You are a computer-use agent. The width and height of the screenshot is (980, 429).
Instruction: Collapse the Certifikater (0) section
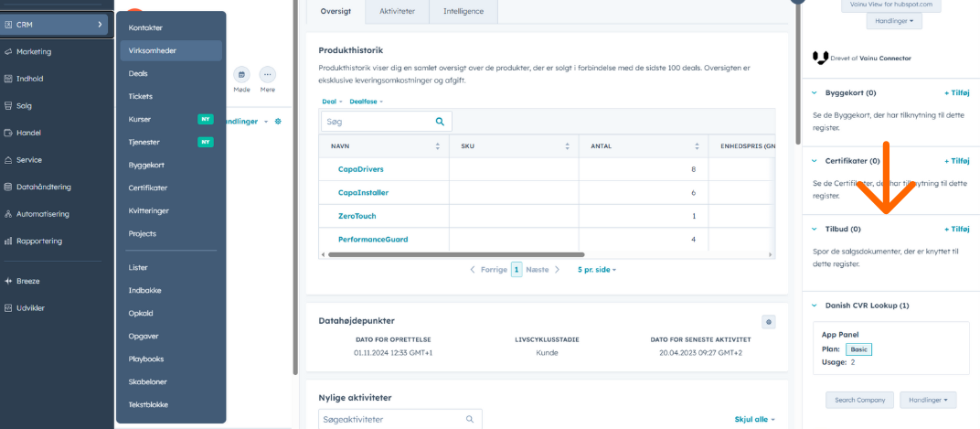tap(815, 161)
